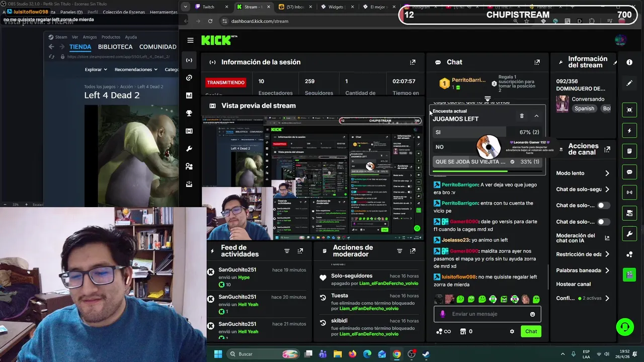Screen dimensions: 644x362
Task: Open the emoji picker in message box
Action: pyautogui.click(x=532, y=314)
